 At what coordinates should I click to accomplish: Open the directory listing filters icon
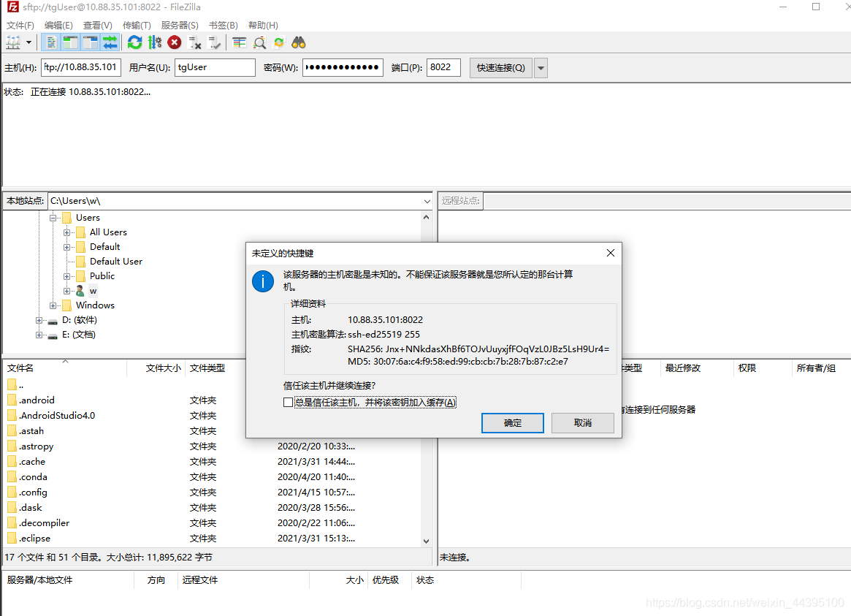point(240,42)
